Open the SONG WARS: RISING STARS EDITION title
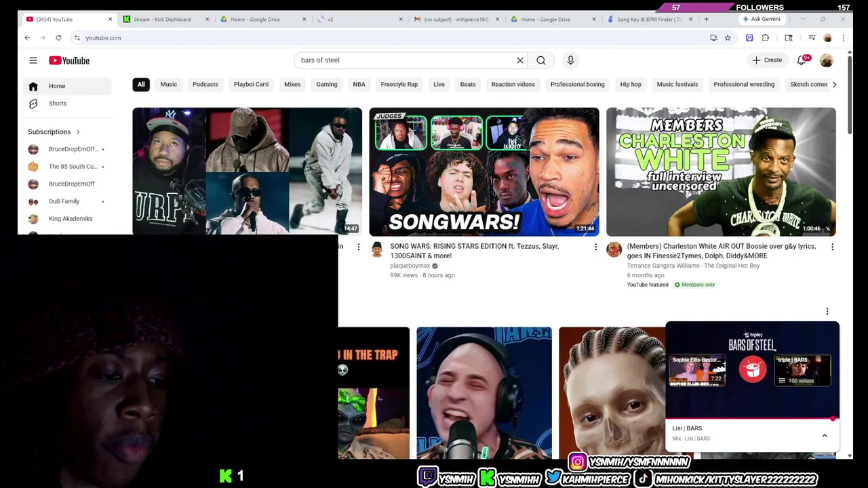 coord(475,251)
